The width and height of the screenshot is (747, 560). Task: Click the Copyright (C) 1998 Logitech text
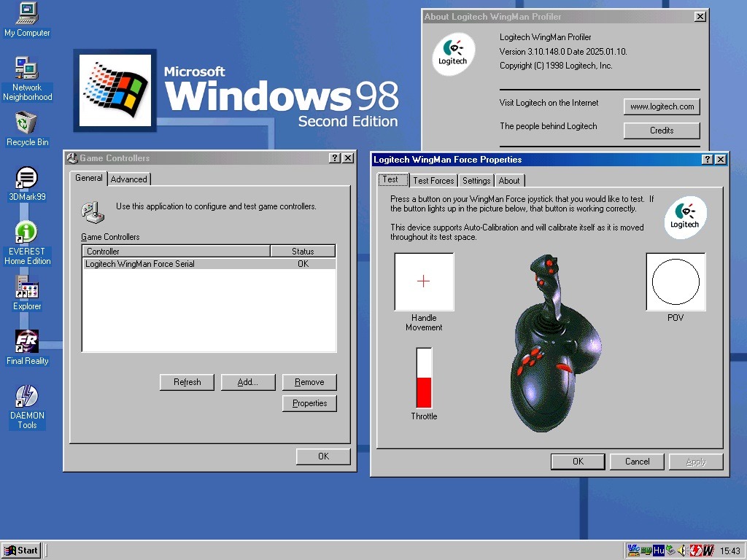[555, 66]
